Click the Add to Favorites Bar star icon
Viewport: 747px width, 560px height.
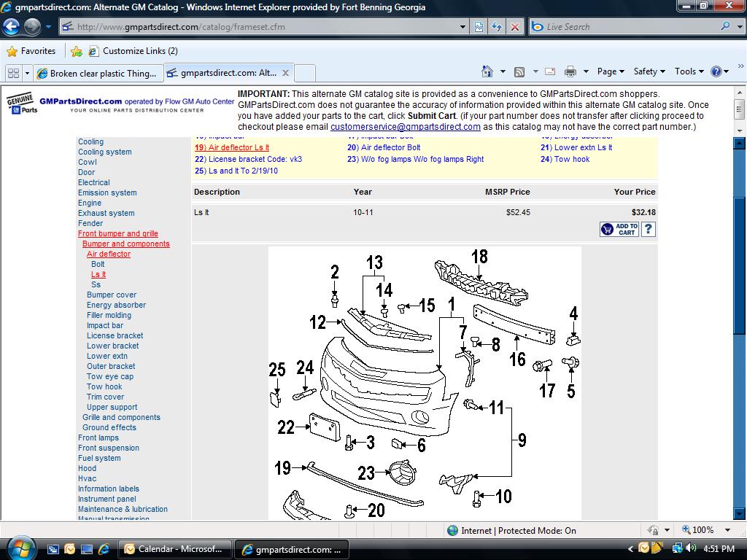77,51
